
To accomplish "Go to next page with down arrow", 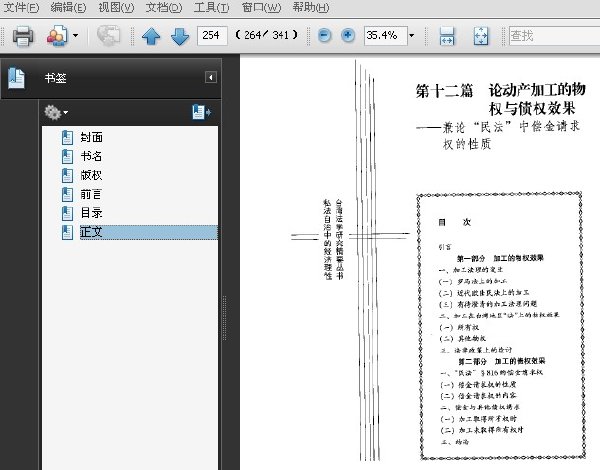I will click(180, 36).
